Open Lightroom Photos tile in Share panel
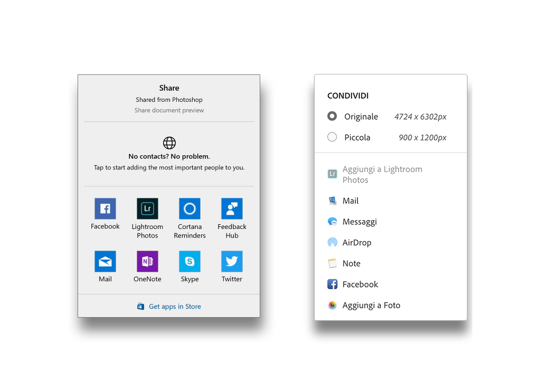The image size is (550, 392). coord(147,208)
